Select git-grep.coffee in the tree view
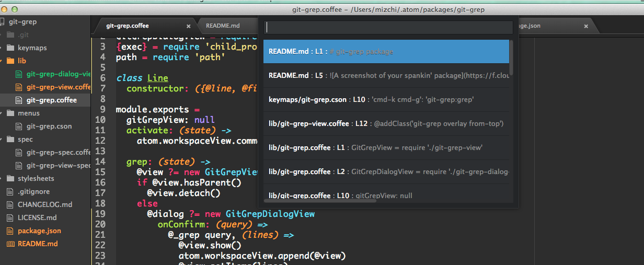644x265 pixels. (x=52, y=100)
